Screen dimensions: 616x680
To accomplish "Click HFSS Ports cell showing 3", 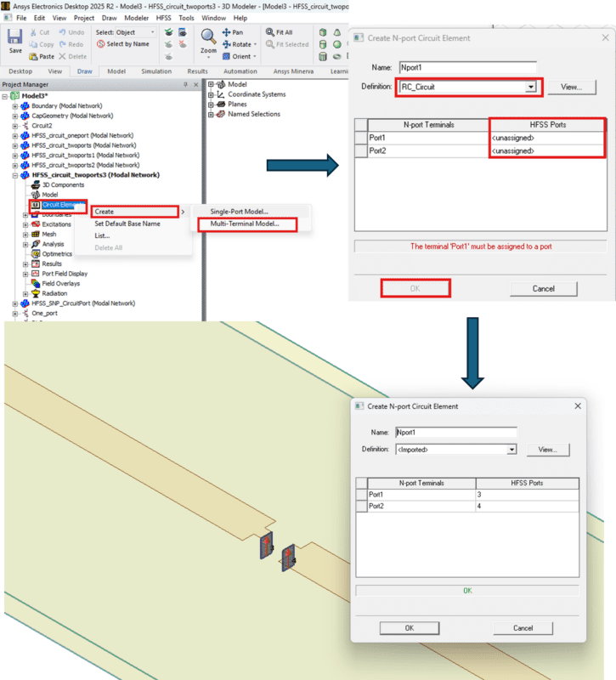I will (x=527, y=495).
